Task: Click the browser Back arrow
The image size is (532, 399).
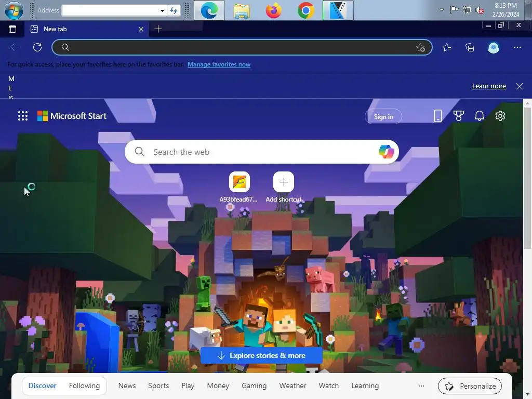Action: pyautogui.click(x=15, y=47)
